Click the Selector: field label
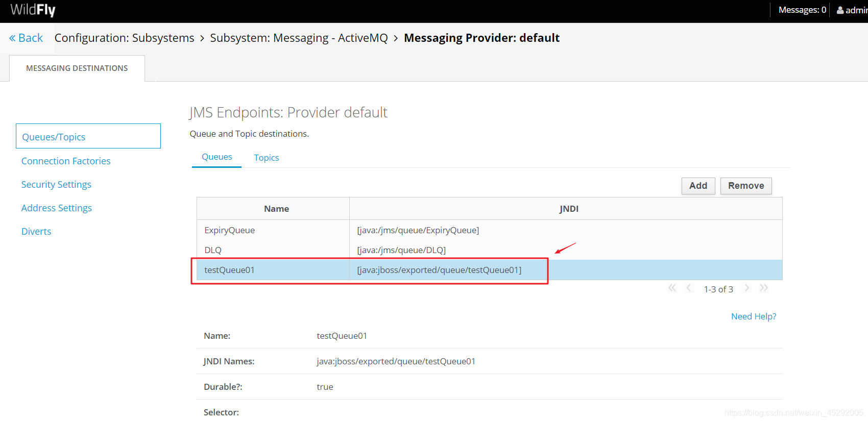Viewport: 868px width, 422px height. [221, 412]
